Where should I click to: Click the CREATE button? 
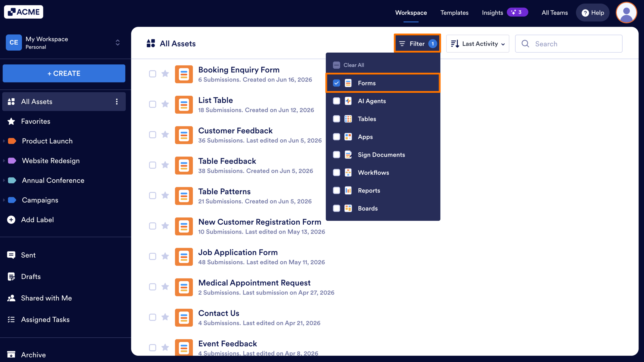coord(64,73)
